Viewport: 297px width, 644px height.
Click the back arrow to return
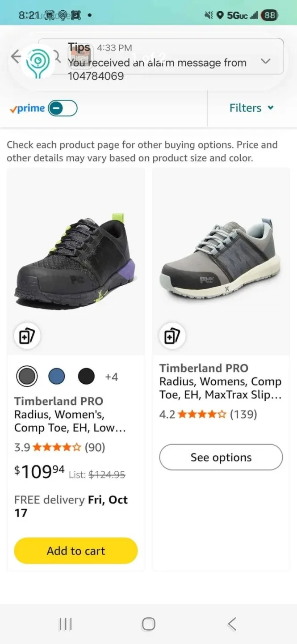coord(17,57)
